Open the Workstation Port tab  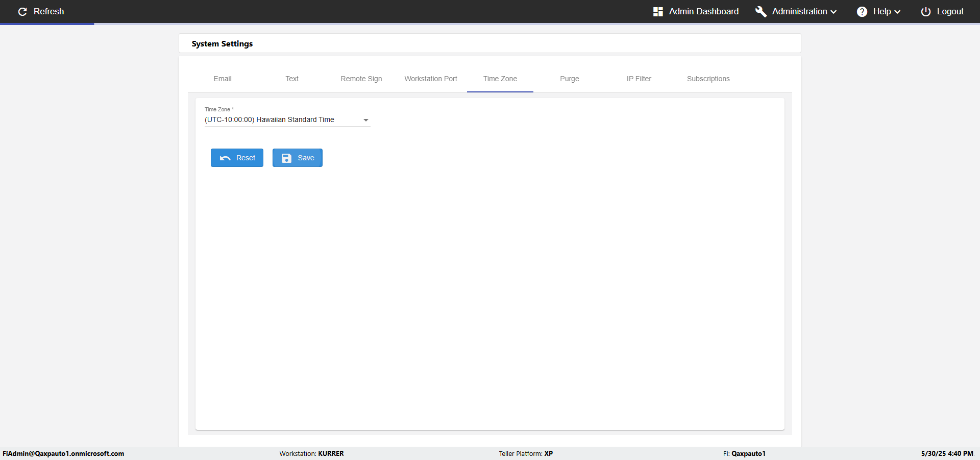(x=431, y=79)
